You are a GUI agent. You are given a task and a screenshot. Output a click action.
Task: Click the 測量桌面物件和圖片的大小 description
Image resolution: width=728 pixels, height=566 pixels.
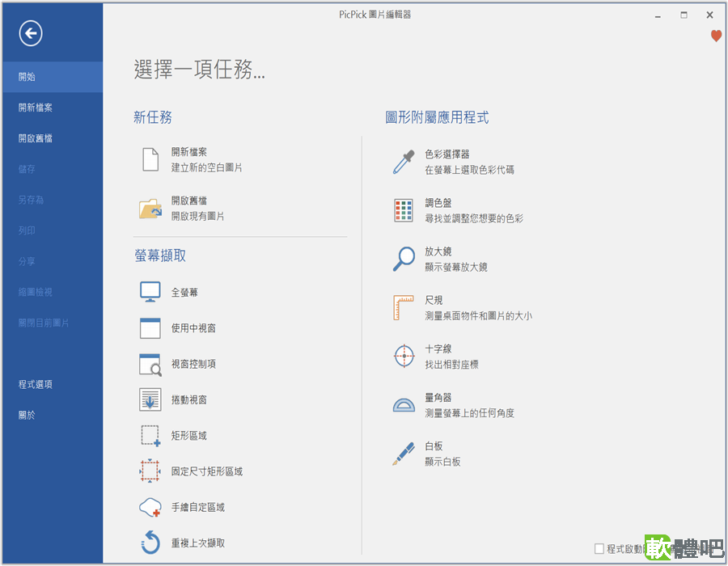[479, 316]
